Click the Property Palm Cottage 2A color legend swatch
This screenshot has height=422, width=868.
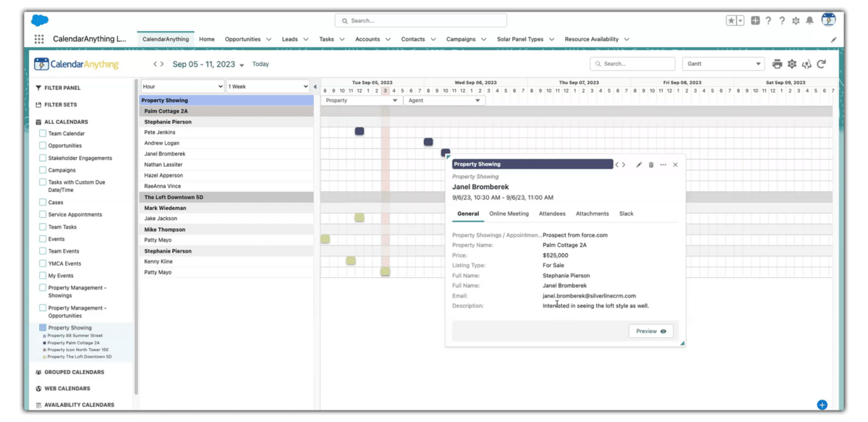(x=45, y=342)
